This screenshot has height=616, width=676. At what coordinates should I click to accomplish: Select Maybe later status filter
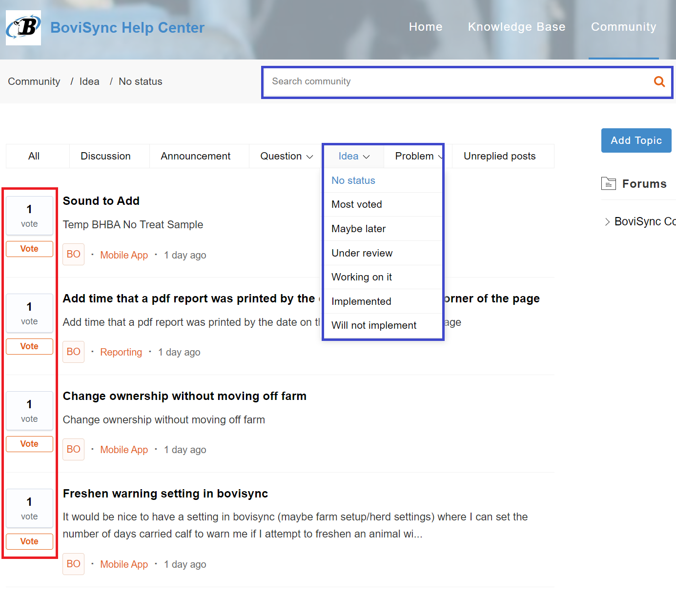tap(383, 229)
